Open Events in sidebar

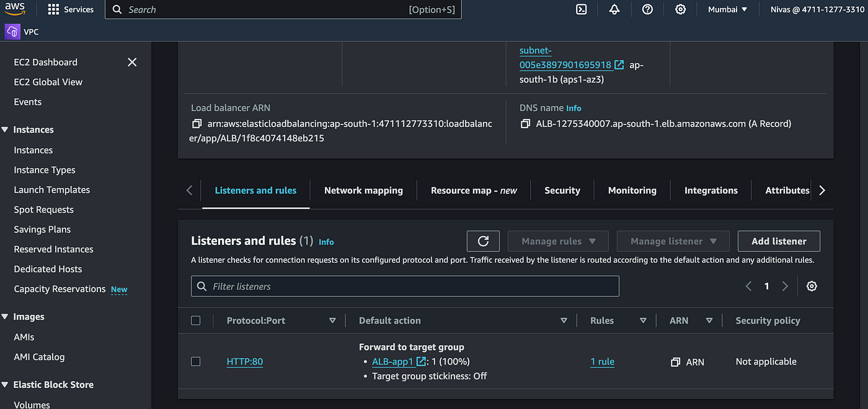click(28, 102)
